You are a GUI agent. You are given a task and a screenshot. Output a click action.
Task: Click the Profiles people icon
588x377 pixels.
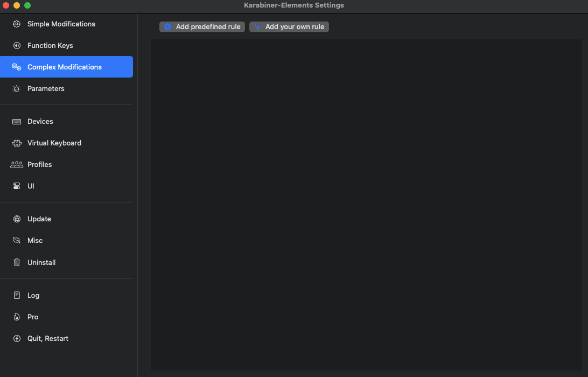(17, 164)
